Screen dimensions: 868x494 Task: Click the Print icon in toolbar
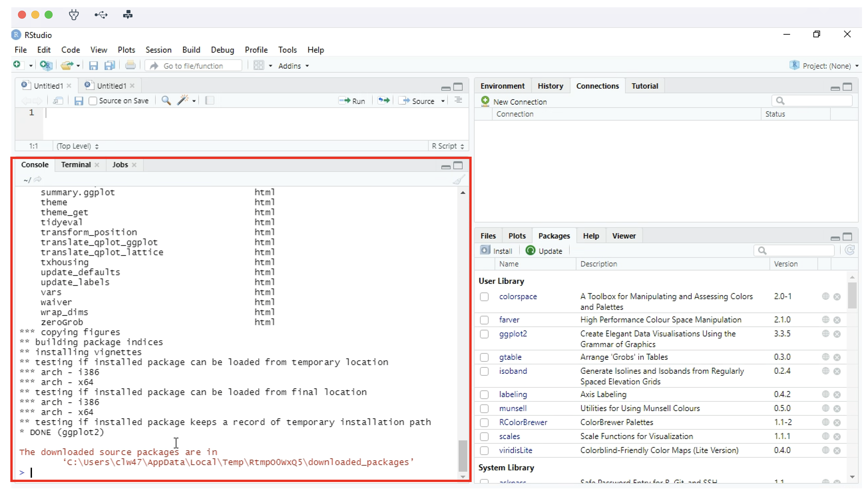[130, 65]
